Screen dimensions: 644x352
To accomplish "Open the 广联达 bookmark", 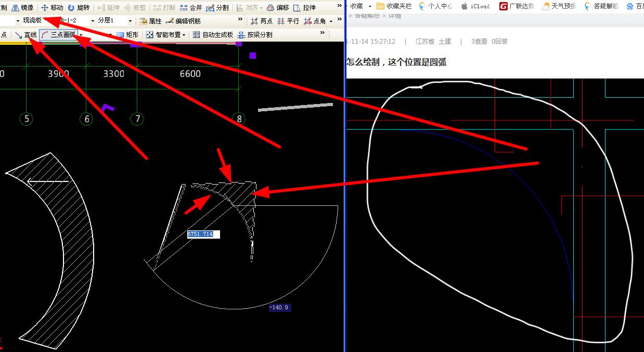I will click(517, 6).
